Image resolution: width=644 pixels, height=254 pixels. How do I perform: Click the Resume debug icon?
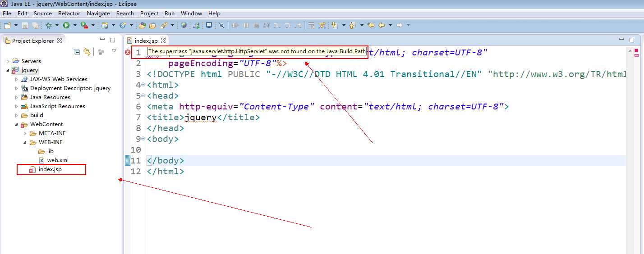tap(235, 25)
